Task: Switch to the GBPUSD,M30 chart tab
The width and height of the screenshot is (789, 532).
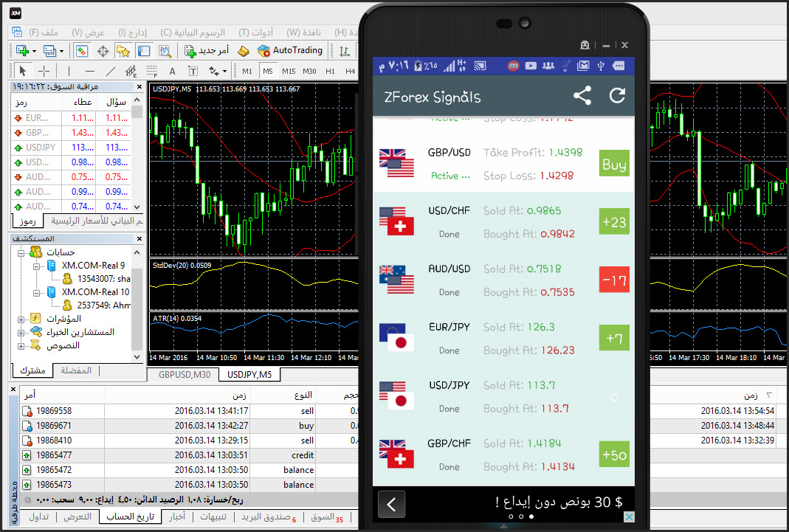Action: point(185,375)
